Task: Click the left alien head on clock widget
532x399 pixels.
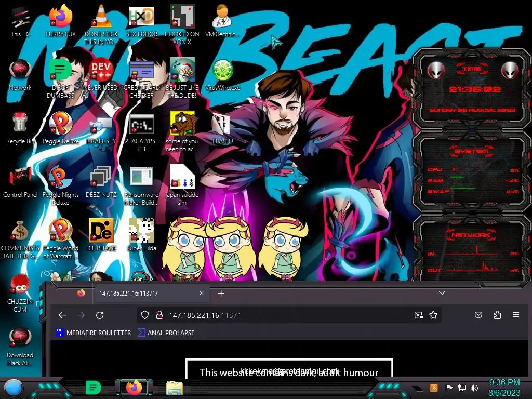Action: click(x=436, y=70)
